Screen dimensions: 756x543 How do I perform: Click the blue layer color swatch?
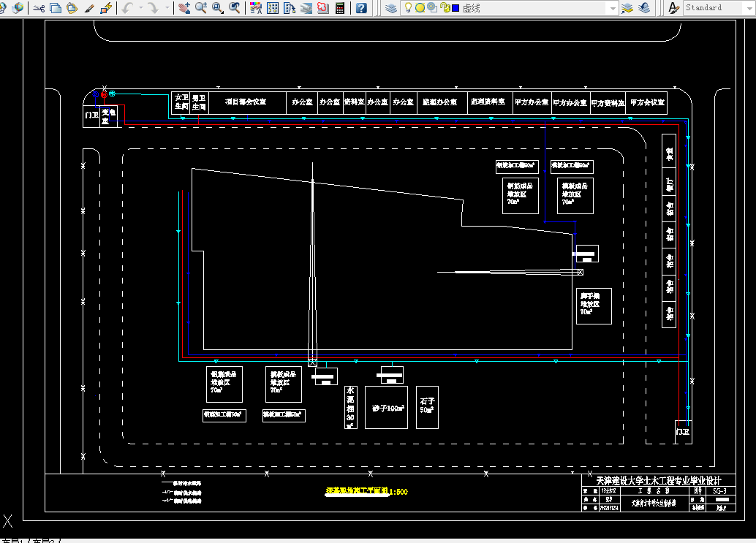point(456,8)
